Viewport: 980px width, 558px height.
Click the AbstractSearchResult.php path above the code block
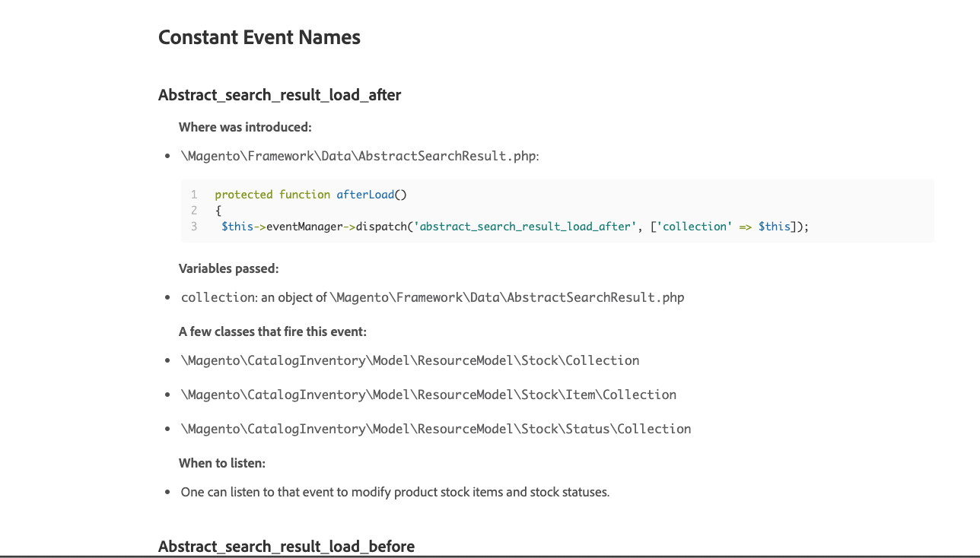click(359, 156)
